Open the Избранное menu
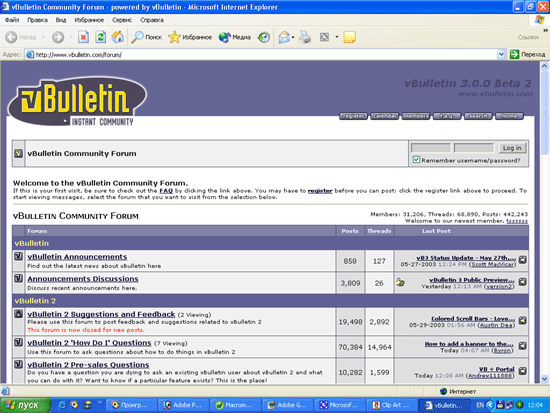The width and height of the screenshot is (550, 413). pyautogui.click(x=89, y=20)
